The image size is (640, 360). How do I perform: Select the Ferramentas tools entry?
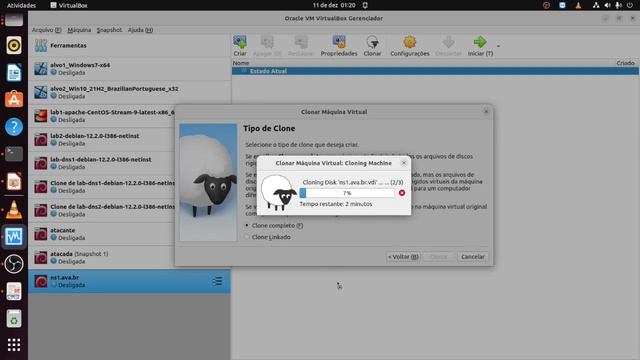[129, 45]
